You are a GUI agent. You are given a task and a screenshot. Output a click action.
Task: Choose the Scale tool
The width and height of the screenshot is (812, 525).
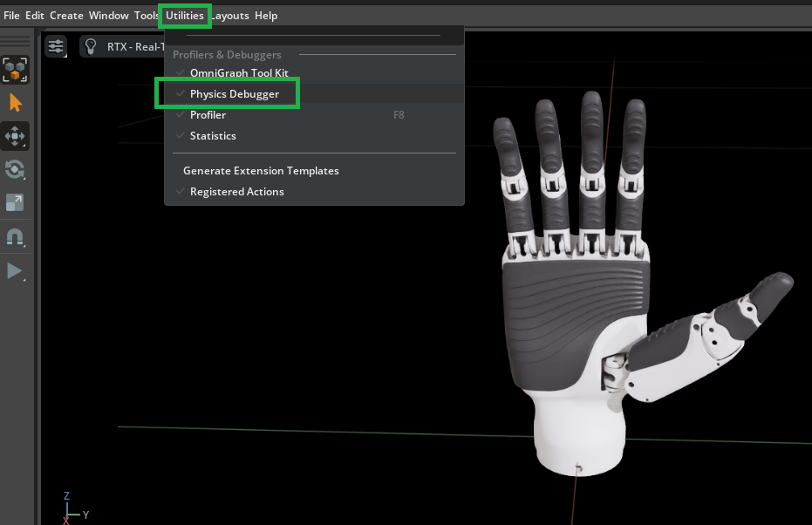click(15, 202)
